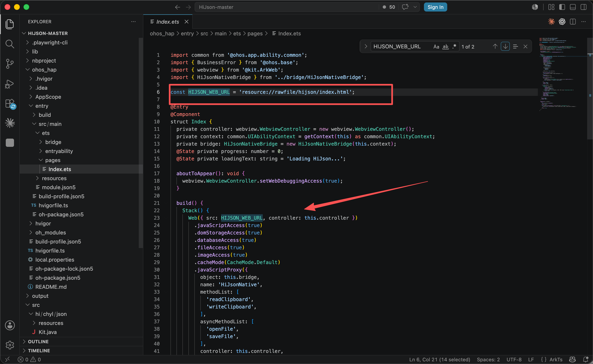Image resolution: width=593 pixels, height=364 pixels.
Task: Select the Index.ets editor tab
Action: (x=167, y=22)
